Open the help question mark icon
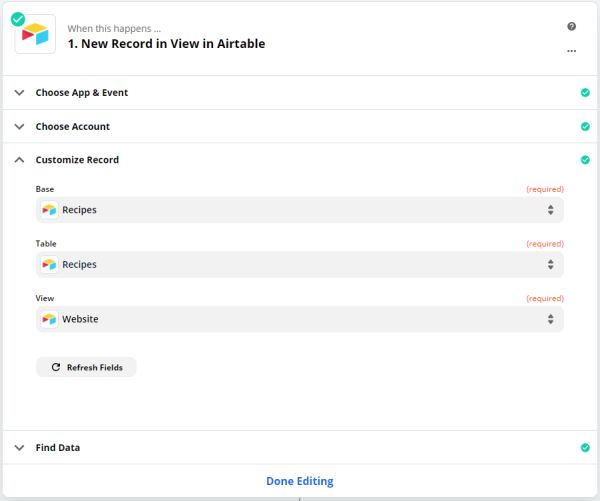This screenshot has height=501, width=600. point(571,26)
